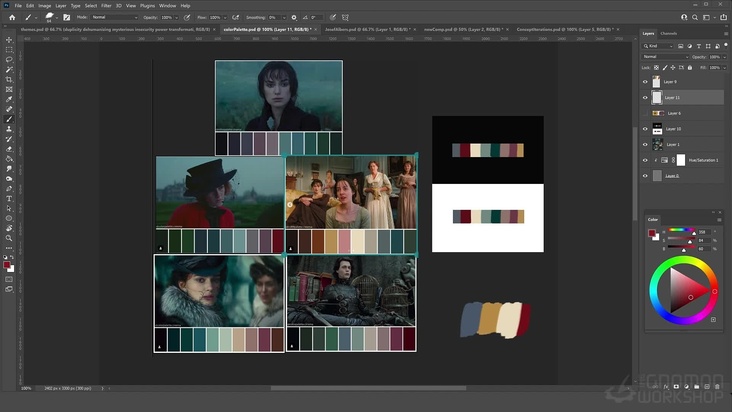Open brush Opacity value dropdown arrow
This screenshot has width=732, height=412.
pyautogui.click(x=176, y=18)
